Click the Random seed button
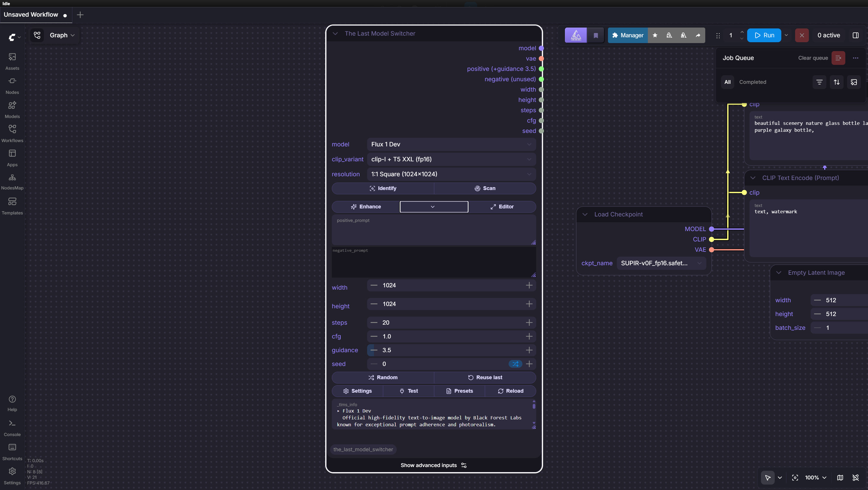Screen dimensions: 868x490 383,377
